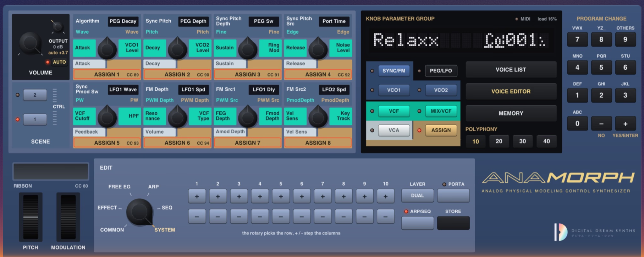Screen dimensions: 644x257
Task: Click the patch name LCD display
Action: click(461, 40)
